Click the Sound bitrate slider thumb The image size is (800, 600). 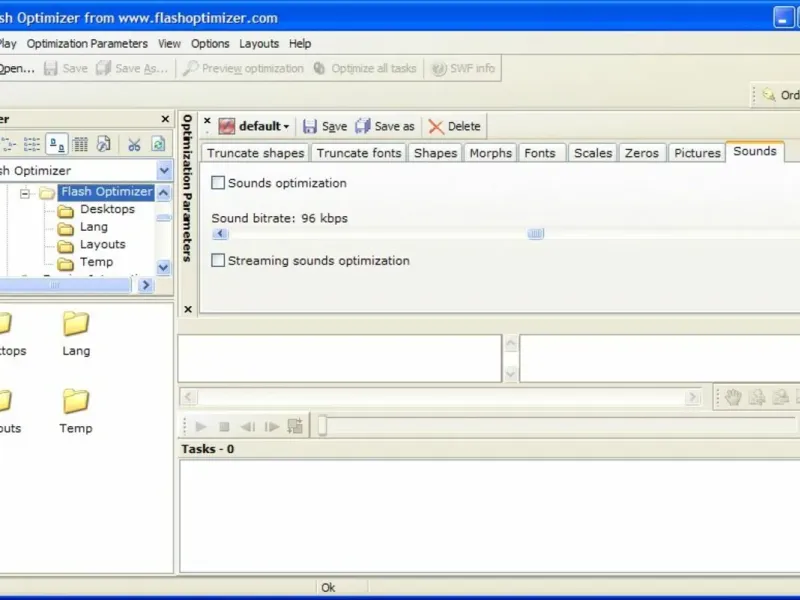point(536,234)
